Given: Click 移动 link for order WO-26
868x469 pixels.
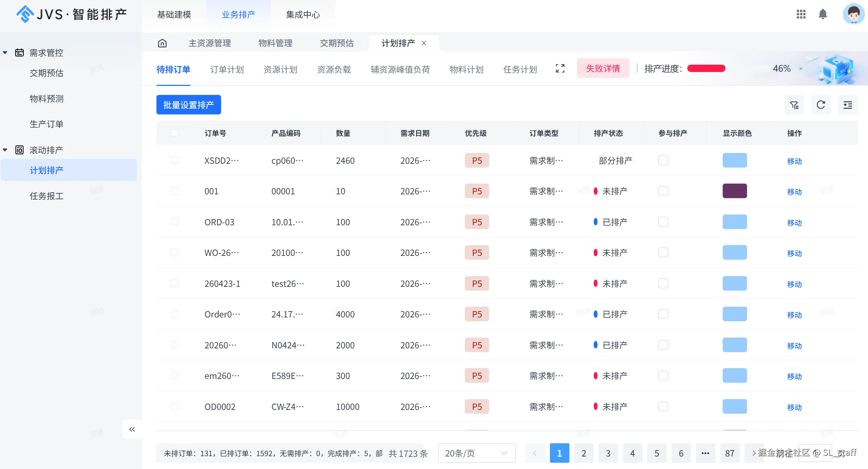Looking at the screenshot, I should pyautogui.click(x=794, y=253).
